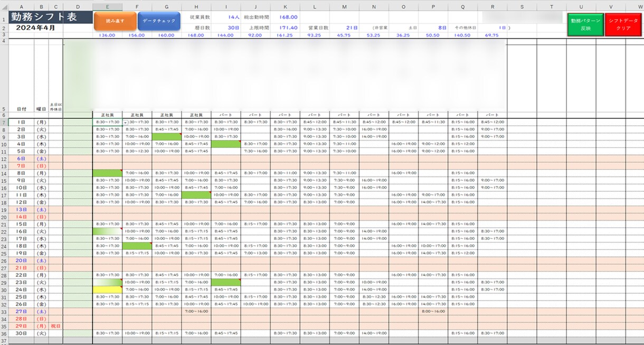Select the 2024年4月 month cell

[36, 27]
